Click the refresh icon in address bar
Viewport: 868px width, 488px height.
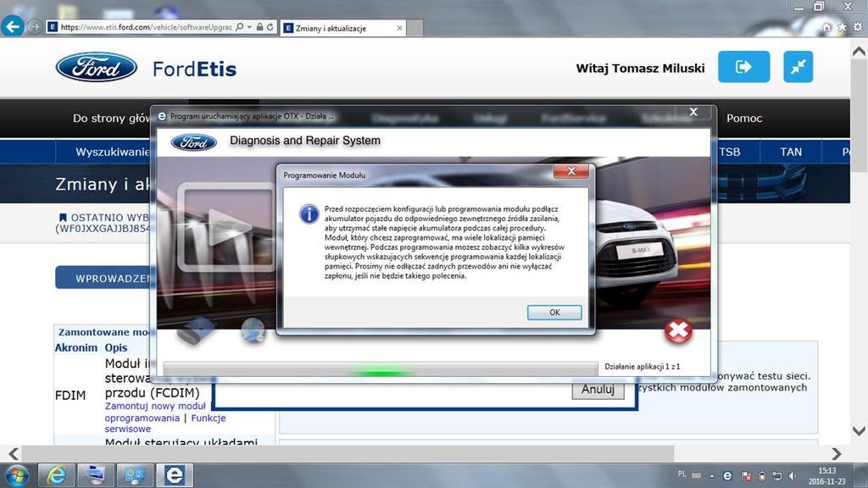270,27
